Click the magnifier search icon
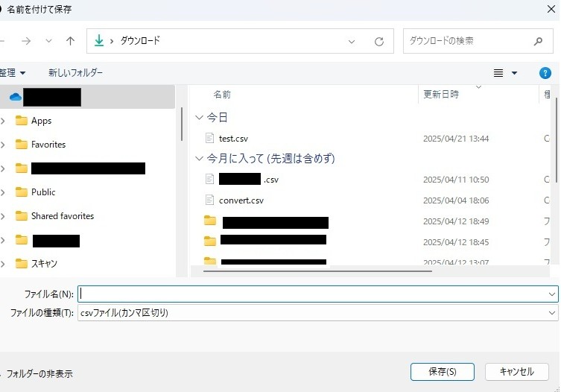Viewport: 561px width, 392px height. coord(538,42)
